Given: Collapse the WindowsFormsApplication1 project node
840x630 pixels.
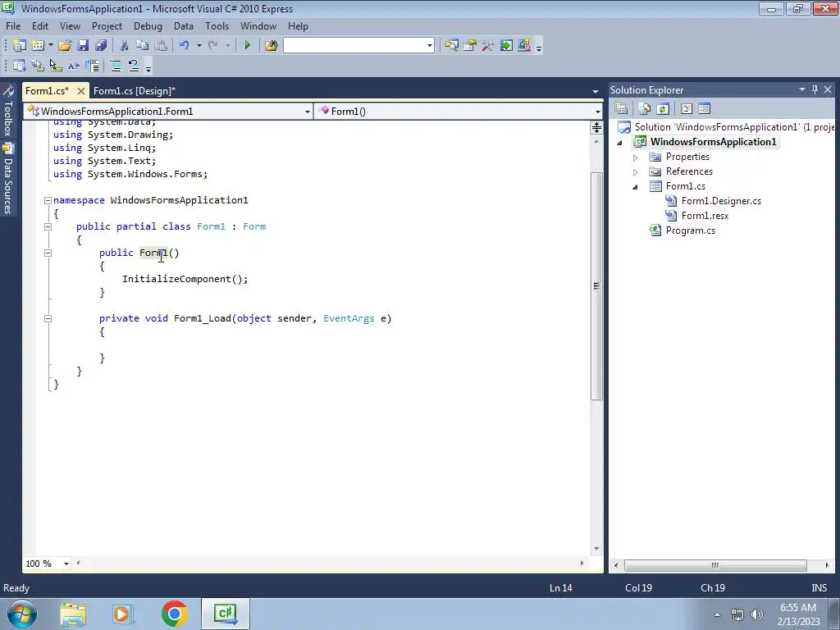Looking at the screenshot, I should [x=620, y=143].
